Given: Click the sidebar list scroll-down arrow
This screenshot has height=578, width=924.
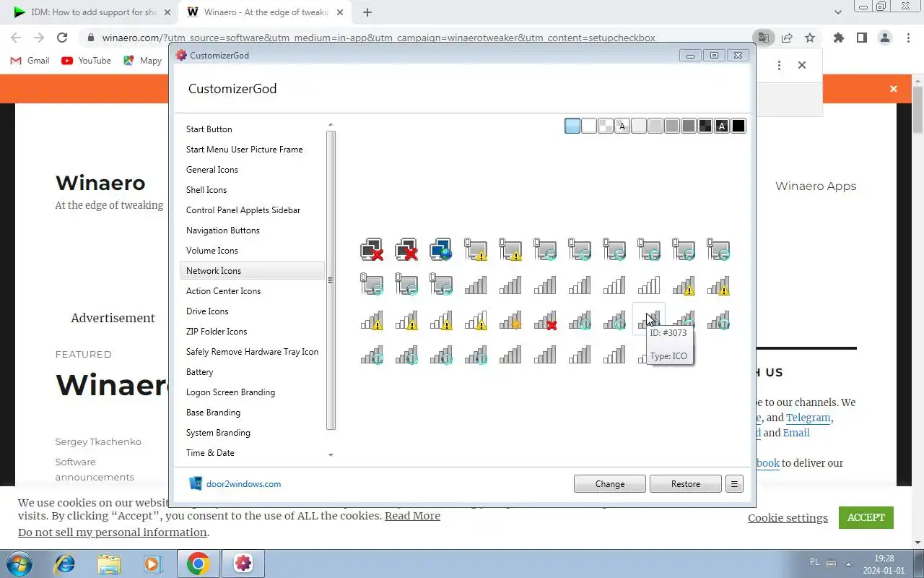Looking at the screenshot, I should (331, 455).
